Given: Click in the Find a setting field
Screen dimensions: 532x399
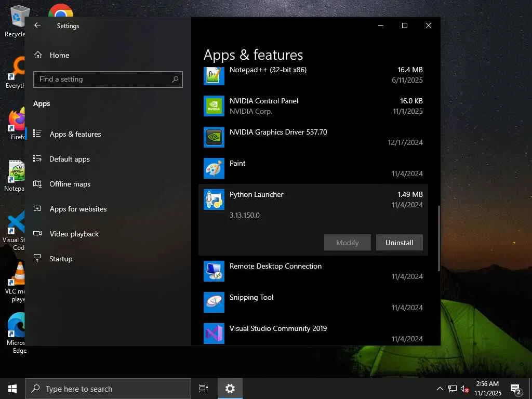Looking at the screenshot, I should [x=108, y=79].
